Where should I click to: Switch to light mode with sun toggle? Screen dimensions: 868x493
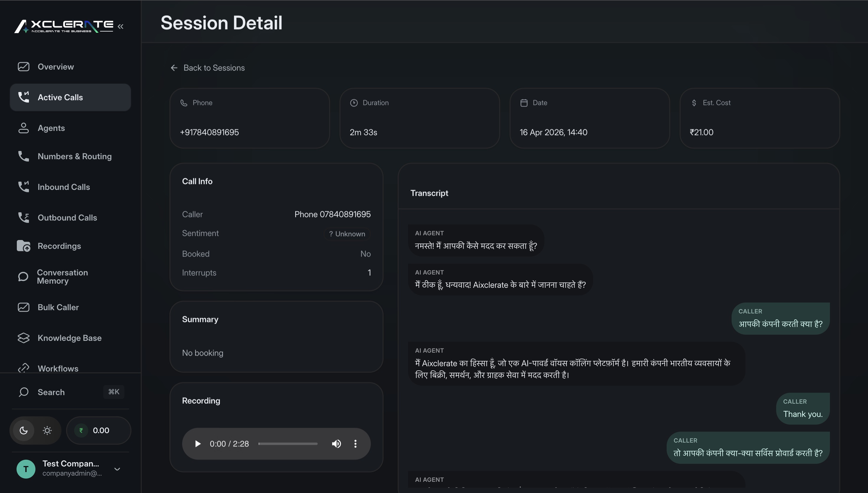pos(47,430)
